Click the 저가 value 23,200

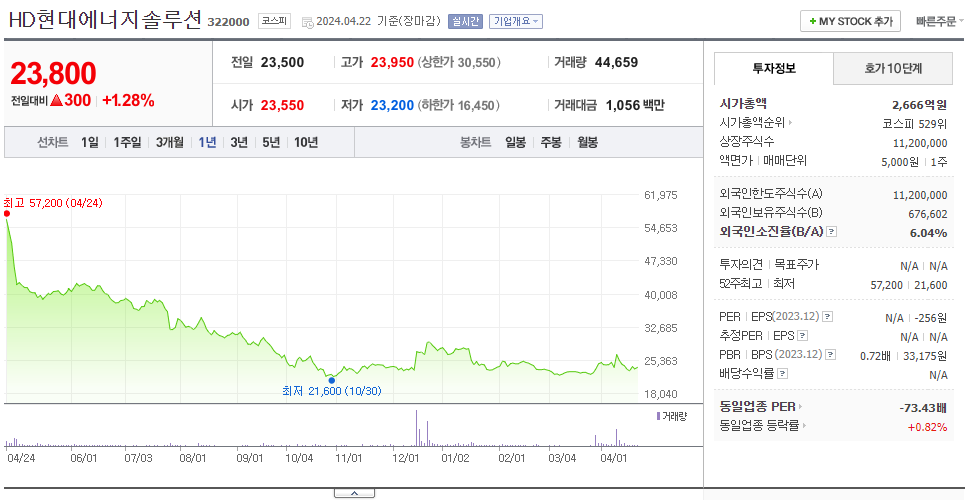[x=392, y=106]
